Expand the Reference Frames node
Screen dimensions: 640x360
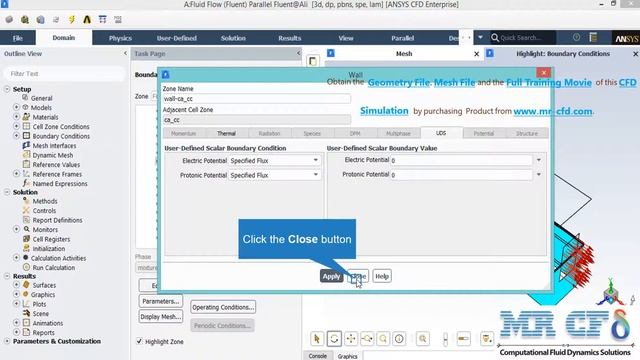click(16, 173)
